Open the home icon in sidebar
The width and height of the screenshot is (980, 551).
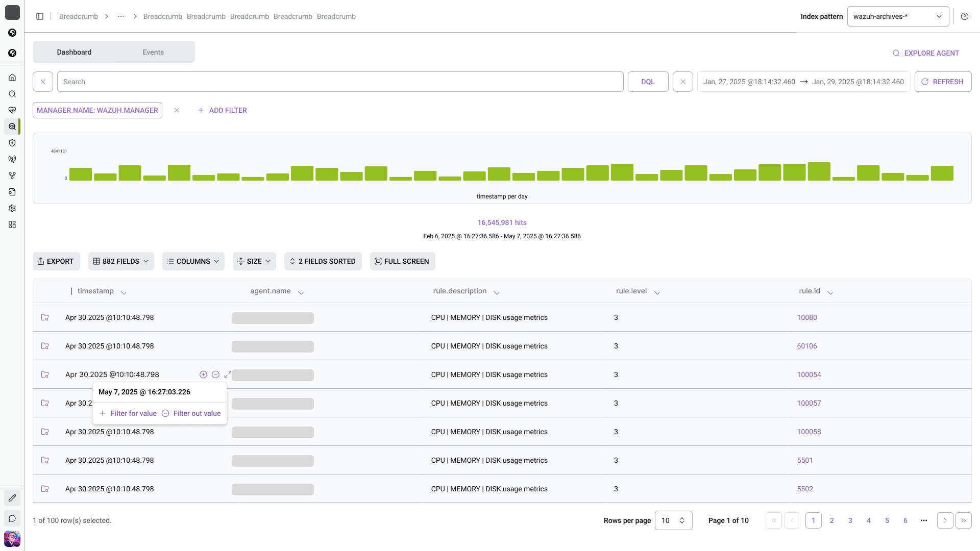coord(12,78)
